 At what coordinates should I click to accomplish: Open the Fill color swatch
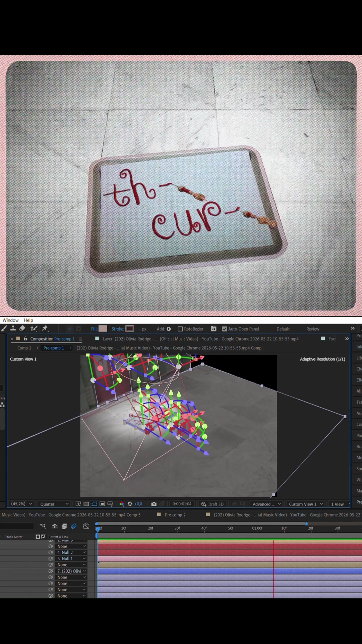103,329
